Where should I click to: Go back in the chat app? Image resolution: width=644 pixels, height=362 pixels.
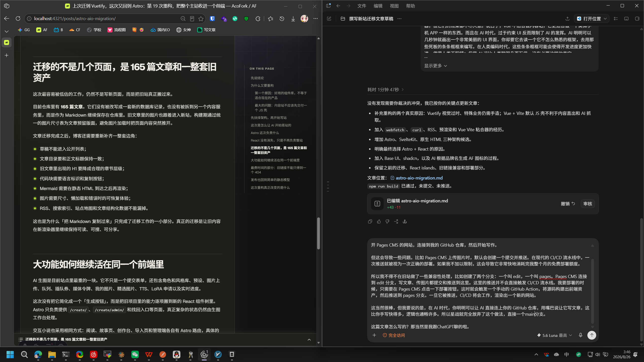click(338, 6)
